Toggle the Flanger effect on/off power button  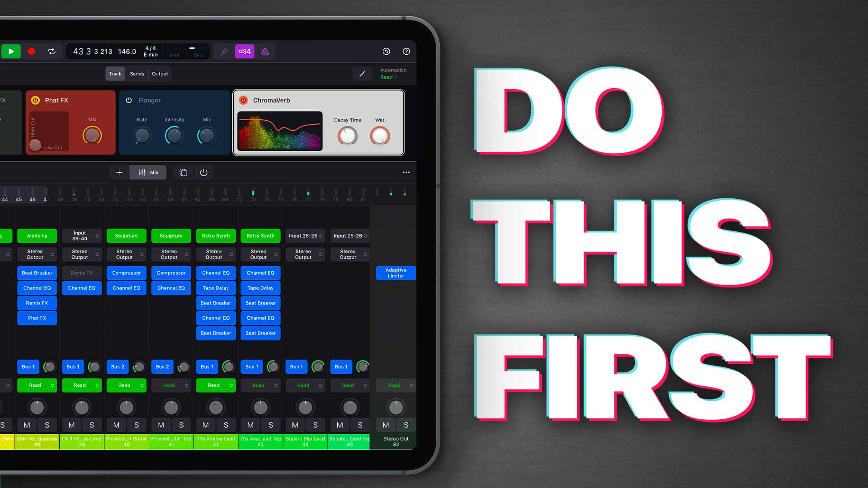coord(129,99)
